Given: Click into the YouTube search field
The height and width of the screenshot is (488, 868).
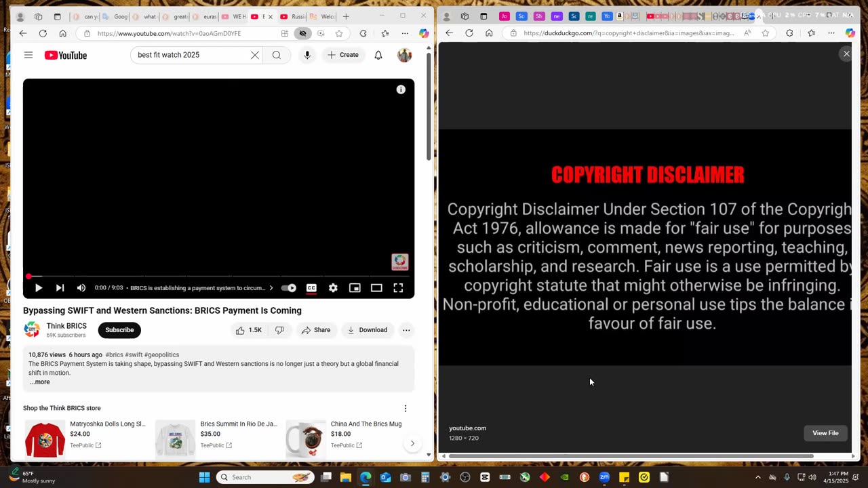Looking at the screenshot, I should [190, 55].
